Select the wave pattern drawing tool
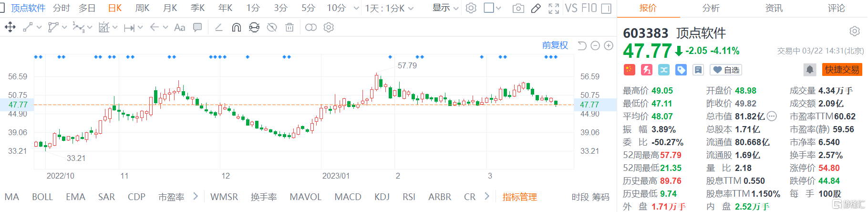Screen dimensions: 868x212 point(78,28)
